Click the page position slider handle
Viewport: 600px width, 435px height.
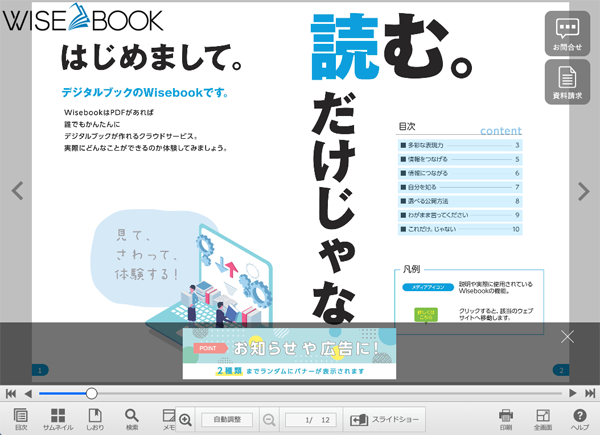coord(91,393)
